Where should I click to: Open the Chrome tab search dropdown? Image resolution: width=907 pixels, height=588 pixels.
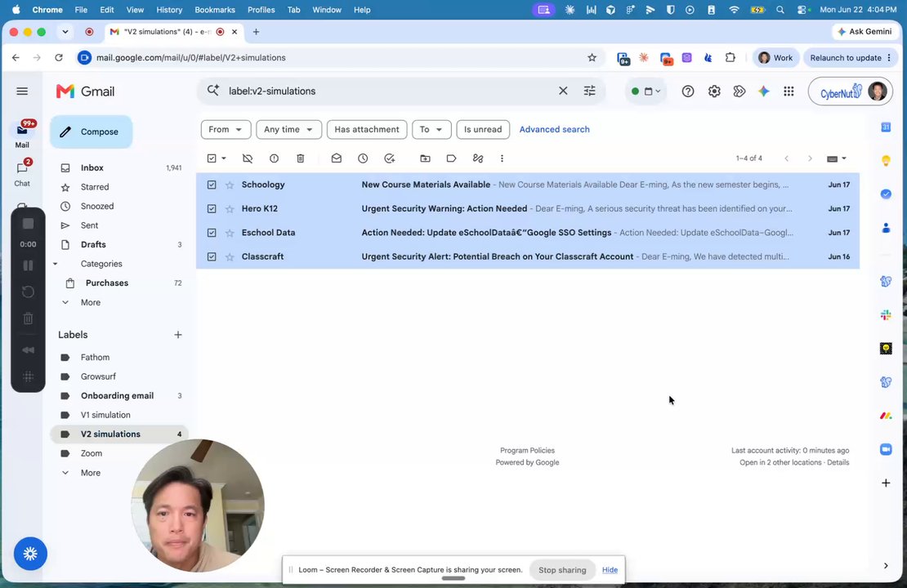65,32
